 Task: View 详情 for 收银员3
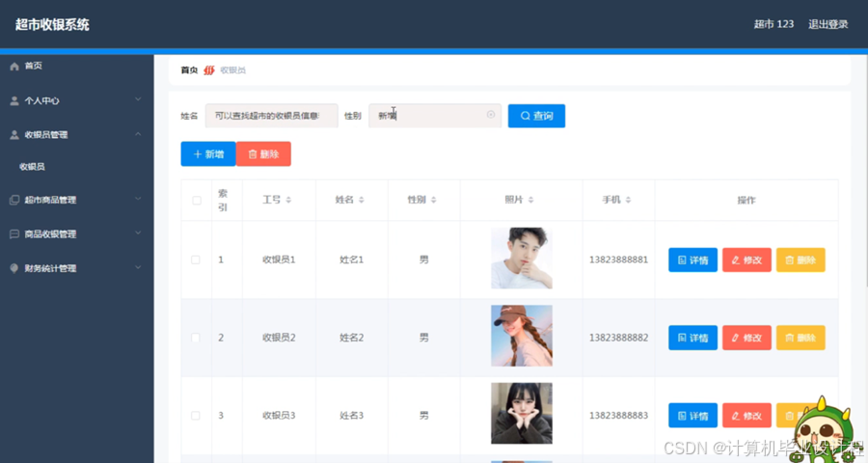click(692, 416)
